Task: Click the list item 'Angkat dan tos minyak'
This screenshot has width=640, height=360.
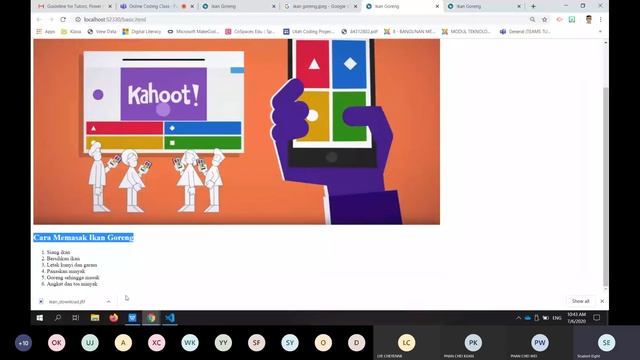Action: (72, 284)
